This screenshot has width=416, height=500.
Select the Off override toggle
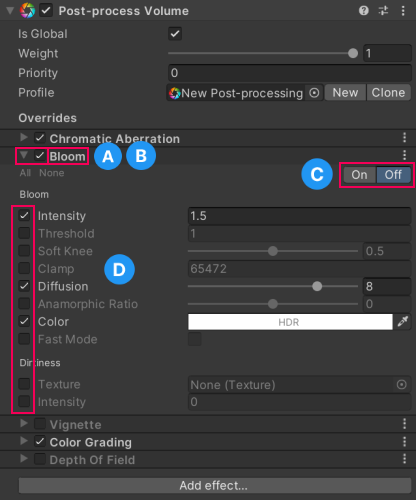[393, 175]
